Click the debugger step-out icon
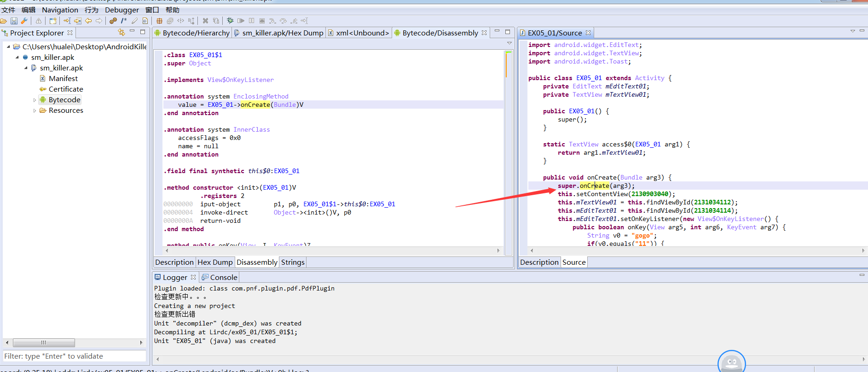 pos(294,21)
